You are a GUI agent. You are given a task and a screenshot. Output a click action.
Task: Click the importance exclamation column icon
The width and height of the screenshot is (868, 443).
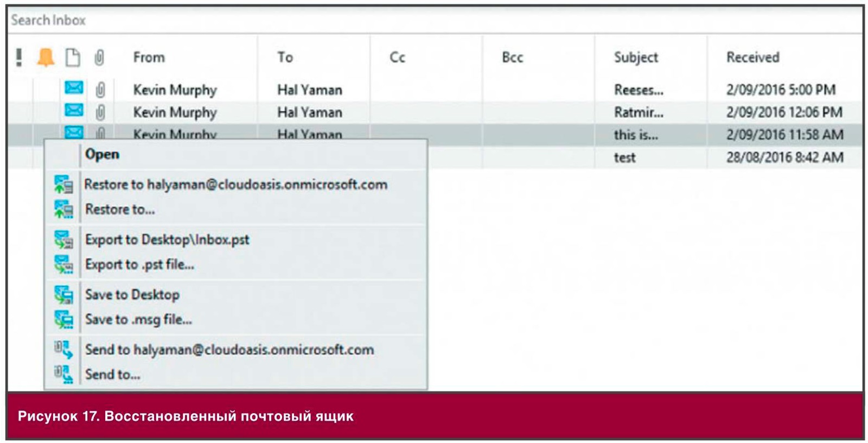[x=19, y=57]
